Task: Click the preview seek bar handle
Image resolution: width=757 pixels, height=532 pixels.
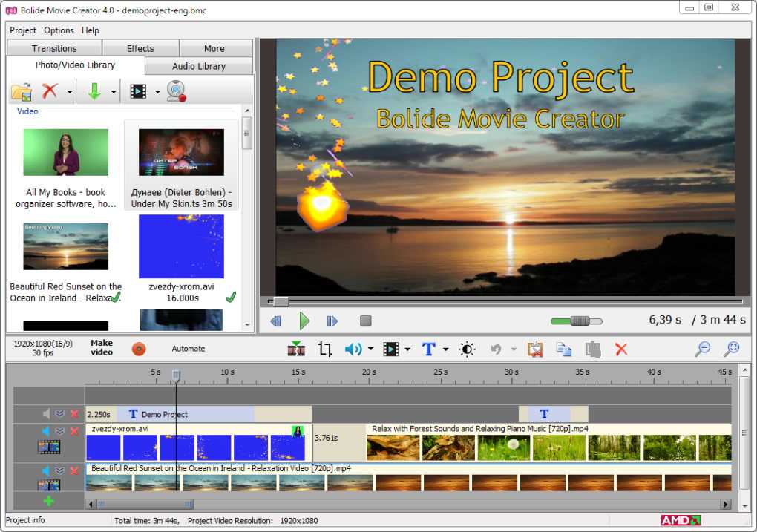Action: (281, 301)
